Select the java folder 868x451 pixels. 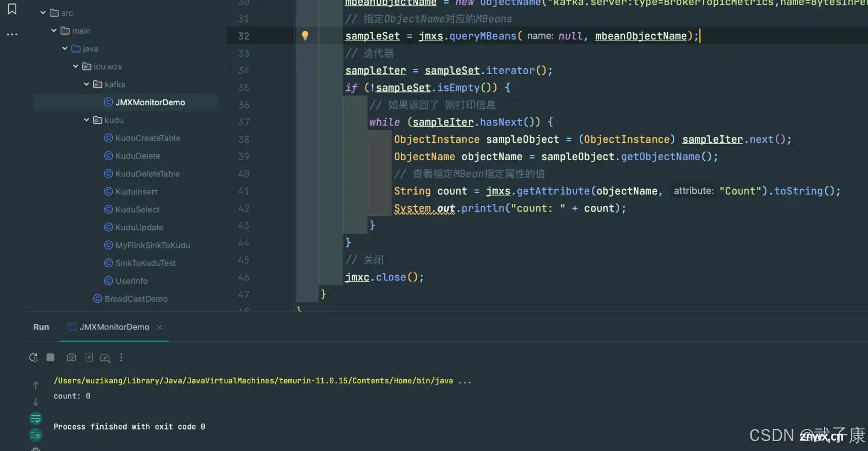click(90, 49)
